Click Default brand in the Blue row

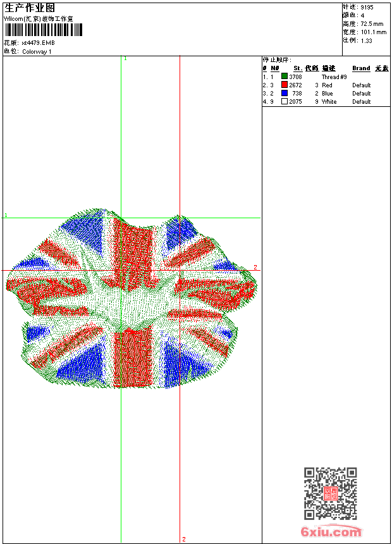(362, 94)
